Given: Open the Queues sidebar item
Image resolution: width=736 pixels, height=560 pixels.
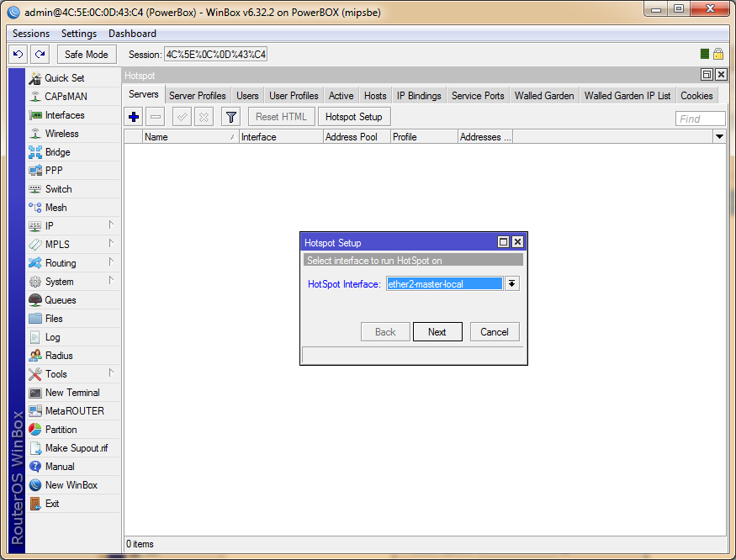Looking at the screenshot, I should [61, 300].
